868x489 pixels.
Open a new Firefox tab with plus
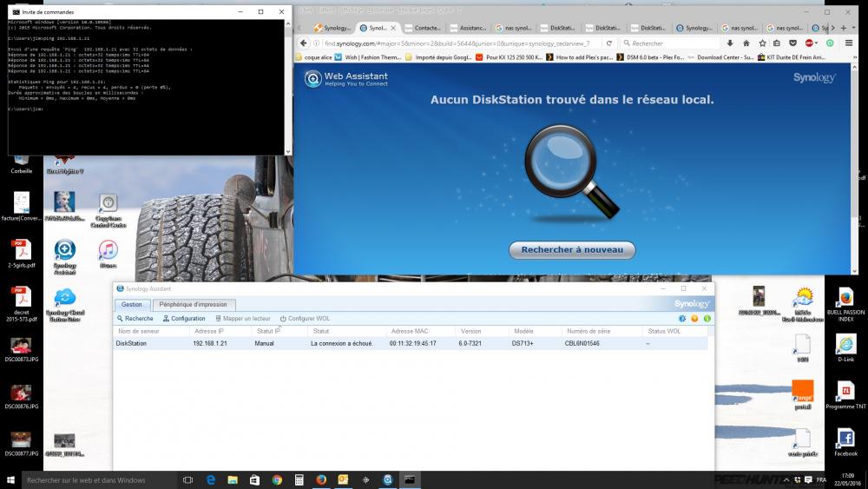[843, 28]
